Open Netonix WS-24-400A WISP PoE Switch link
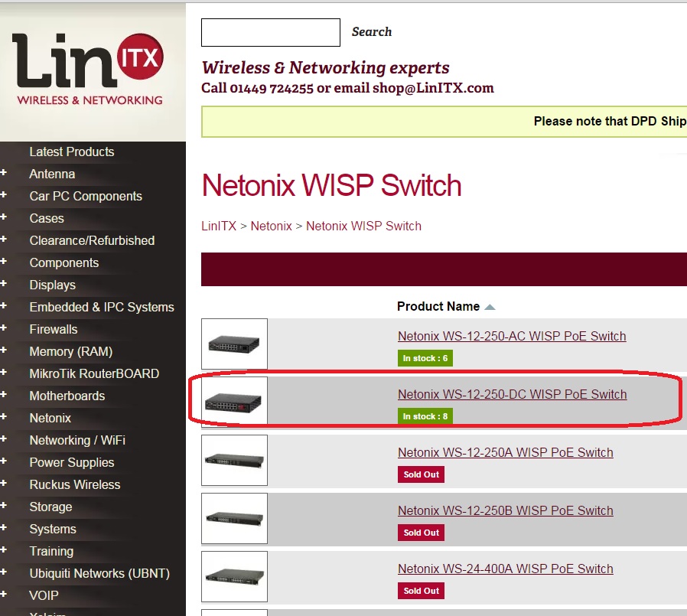The height and width of the screenshot is (616, 687). tap(506, 569)
